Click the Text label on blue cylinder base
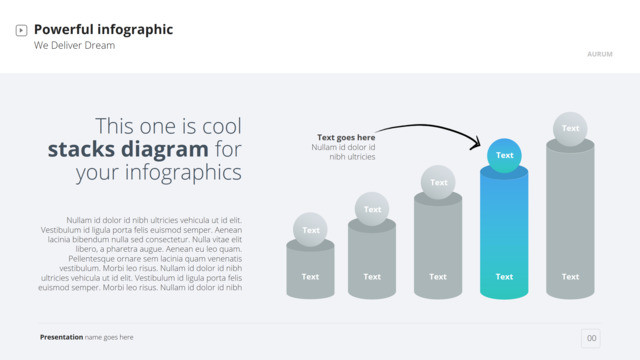Screen dimensions: 640x360 tap(504, 277)
